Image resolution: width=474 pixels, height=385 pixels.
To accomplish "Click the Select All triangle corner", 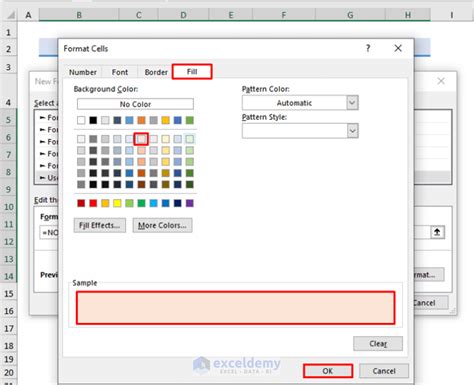I will click(10, 15).
